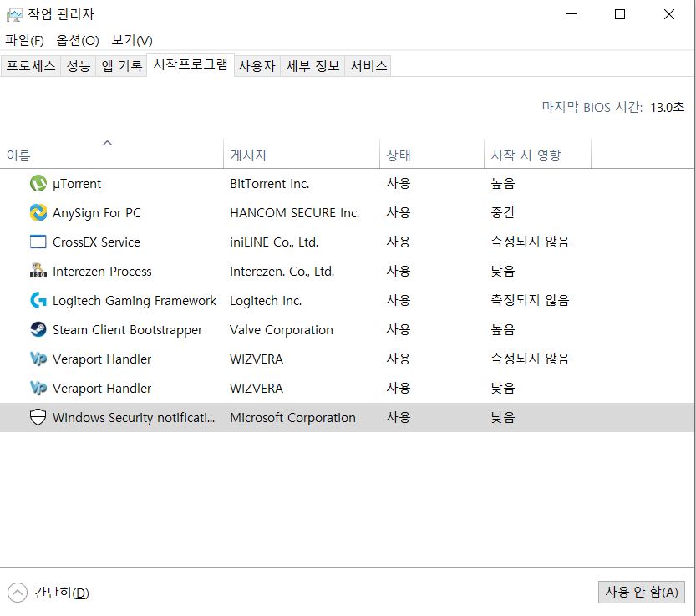Click 측정되지 않음 in the CrossEX row
This screenshot has height=616, width=696.
[530, 242]
